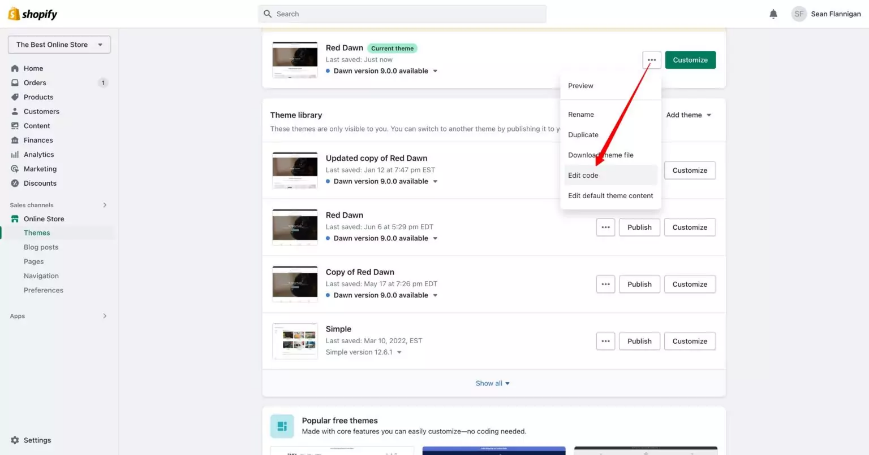Click the Products tag icon
Image resolution: width=869 pixels, height=455 pixels.
tap(15, 97)
